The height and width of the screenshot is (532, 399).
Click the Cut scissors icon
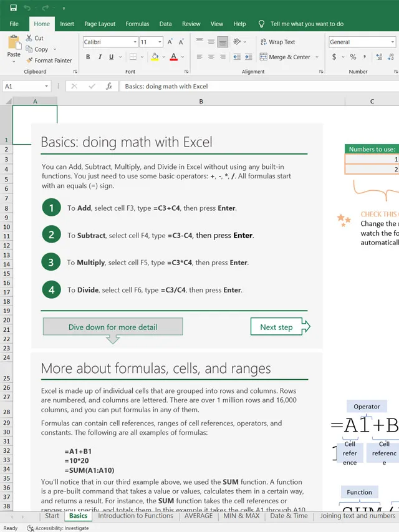click(29, 38)
